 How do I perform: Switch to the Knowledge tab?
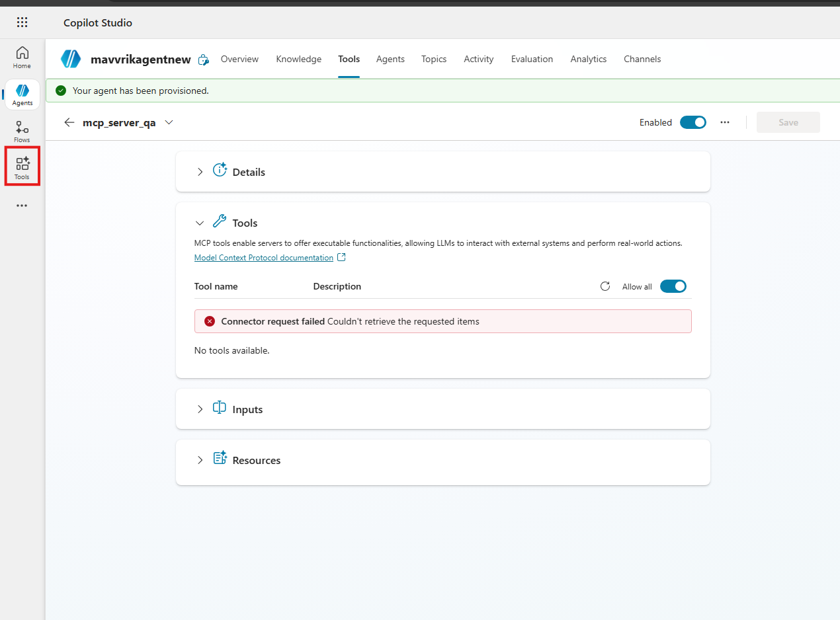coord(298,59)
